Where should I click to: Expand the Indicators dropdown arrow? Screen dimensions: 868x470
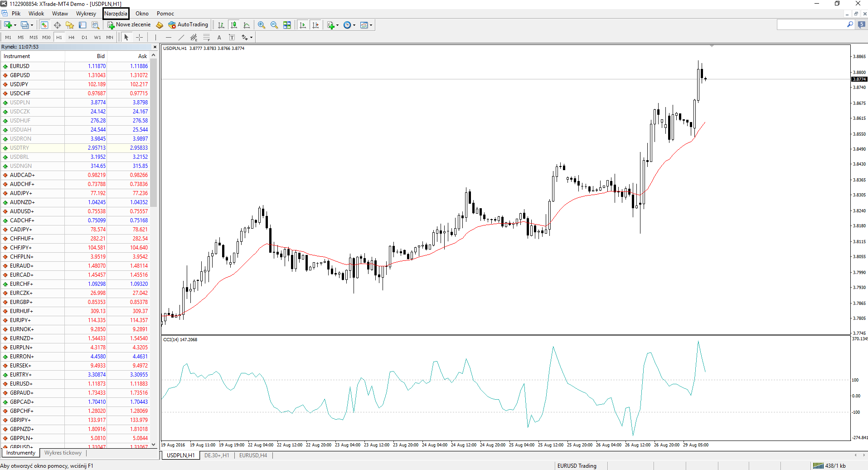click(338, 25)
